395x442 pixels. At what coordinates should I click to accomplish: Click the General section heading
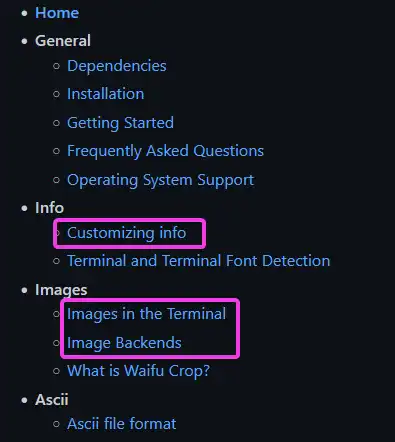tap(63, 41)
